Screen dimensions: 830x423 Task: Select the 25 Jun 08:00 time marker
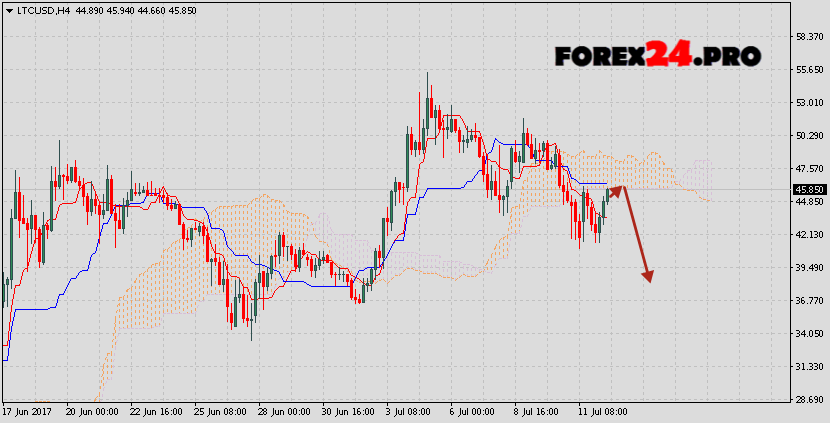tap(219, 411)
